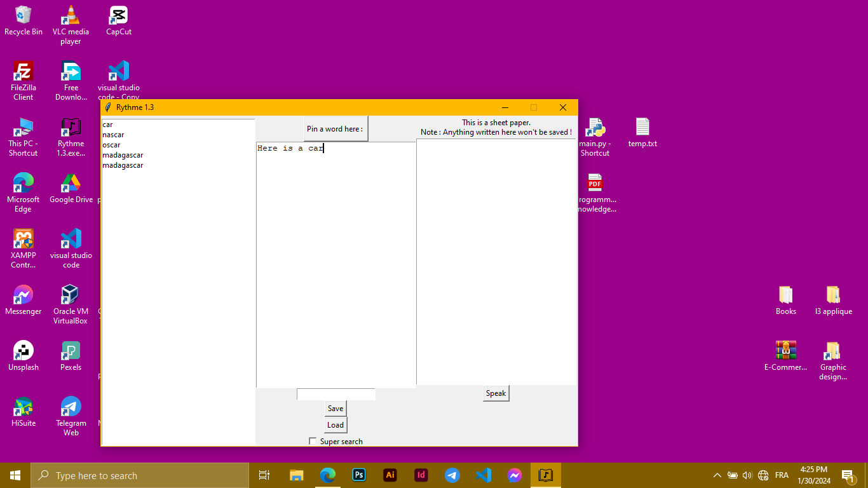Image resolution: width=868 pixels, height=488 pixels.
Task: Enable the Super search checkbox
Action: point(313,441)
